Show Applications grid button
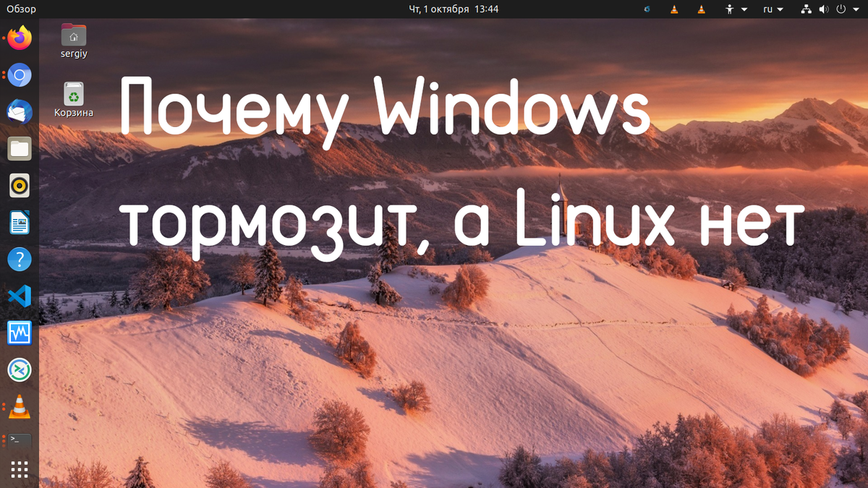Image resolution: width=868 pixels, height=488 pixels. 20,470
